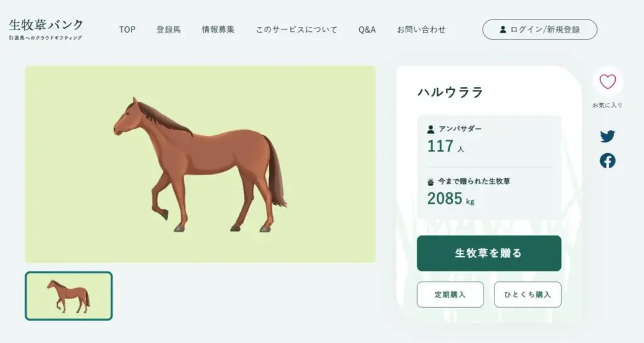Go to the 情報募集 page
This screenshot has width=644, height=343.
tap(218, 30)
